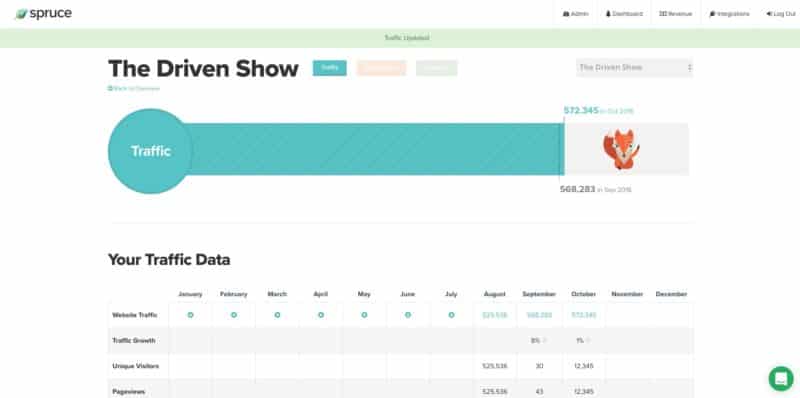Click the Log Out link
The width and height of the screenshot is (800, 398).
pyautogui.click(x=781, y=14)
